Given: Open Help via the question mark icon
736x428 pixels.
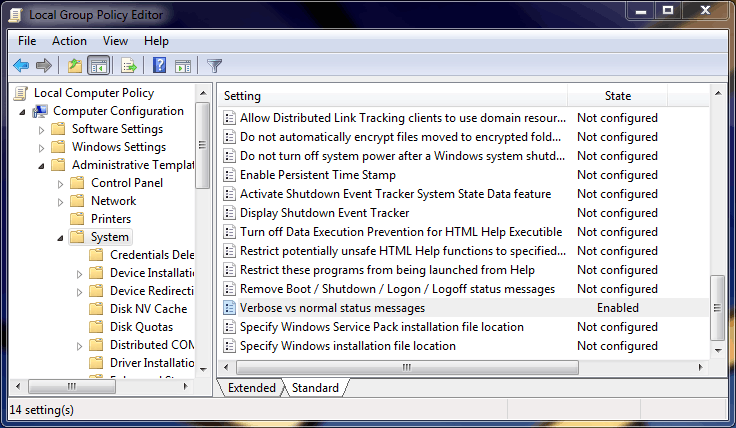Looking at the screenshot, I should 159,66.
